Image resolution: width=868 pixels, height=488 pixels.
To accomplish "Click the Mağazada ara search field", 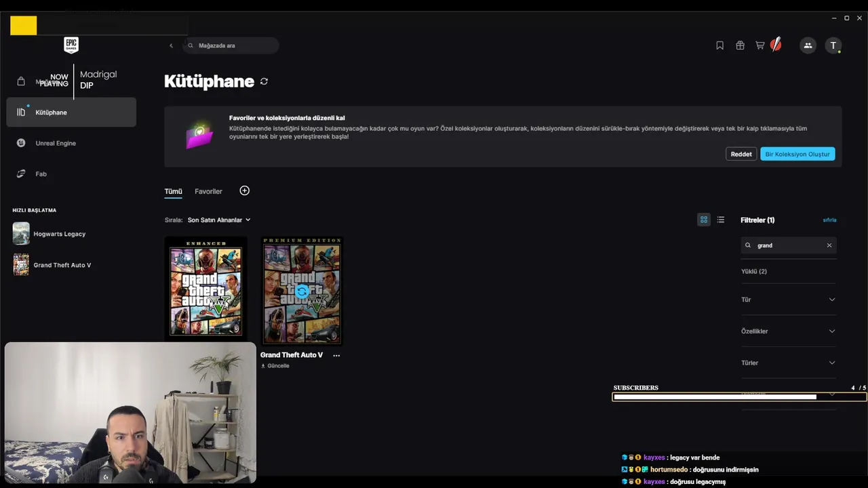I will point(231,45).
